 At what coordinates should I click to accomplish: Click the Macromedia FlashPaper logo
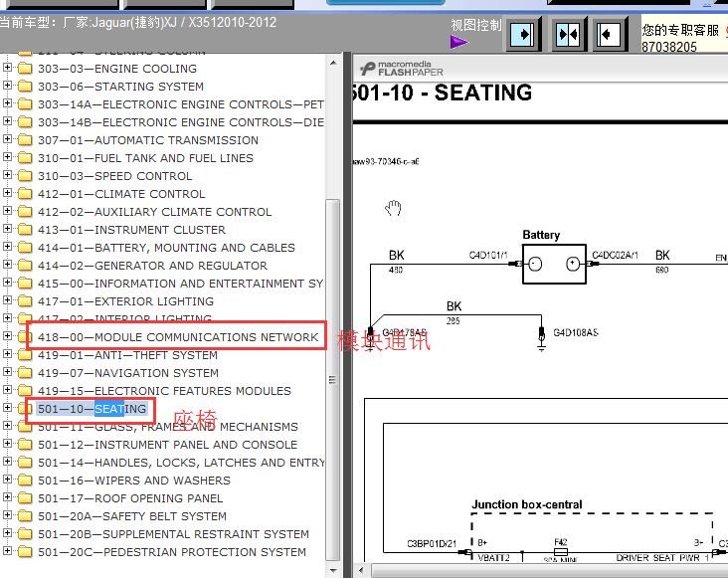(x=402, y=69)
